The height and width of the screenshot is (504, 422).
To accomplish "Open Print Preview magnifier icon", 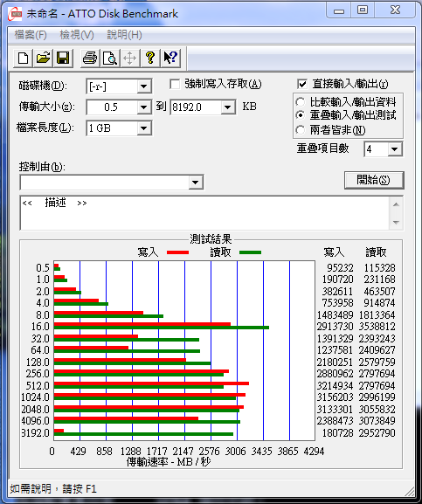I will [110, 59].
